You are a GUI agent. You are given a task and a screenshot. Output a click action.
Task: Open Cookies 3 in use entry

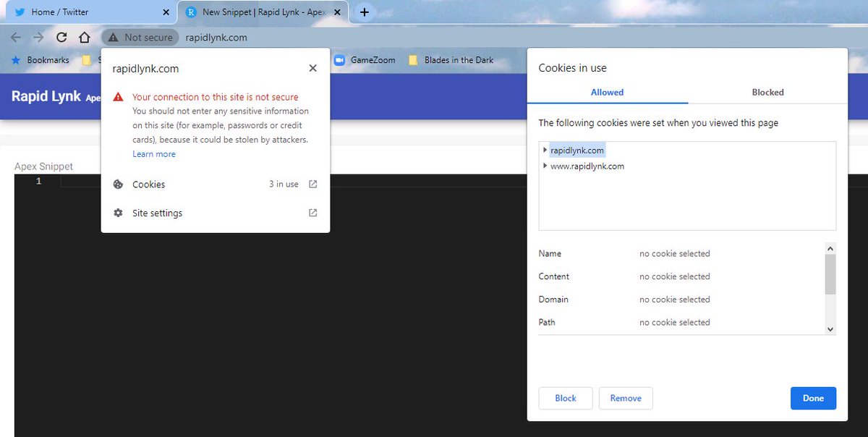(x=216, y=184)
